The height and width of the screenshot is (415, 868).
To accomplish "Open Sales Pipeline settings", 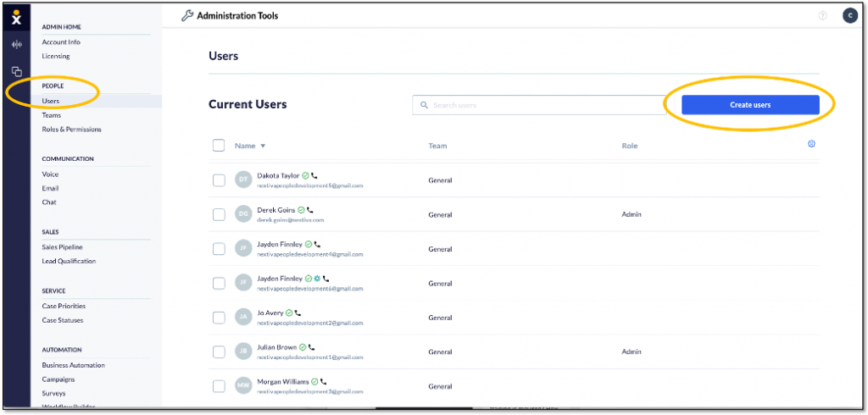I will click(x=62, y=247).
